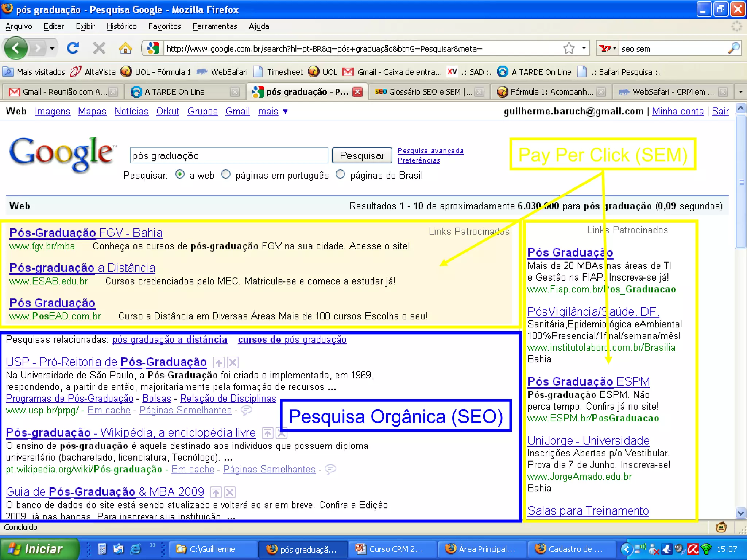
Task: Reload the page with the refresh icon
Action: pyautogui.click(x=73, y=48)
